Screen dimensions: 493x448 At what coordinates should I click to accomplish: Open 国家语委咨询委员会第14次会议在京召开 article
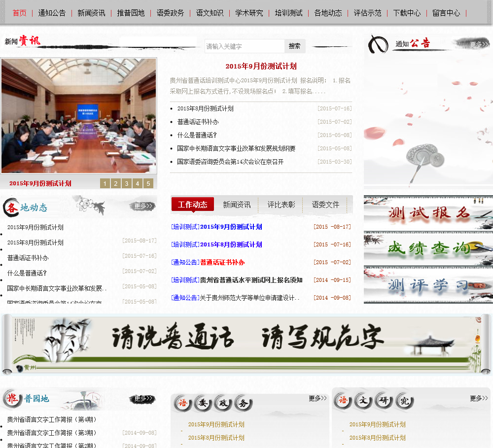[230, 162]
